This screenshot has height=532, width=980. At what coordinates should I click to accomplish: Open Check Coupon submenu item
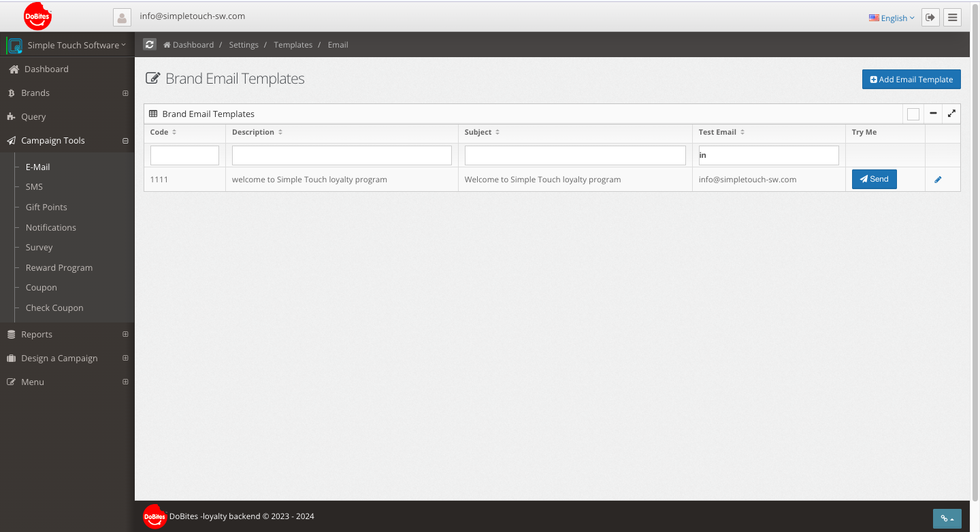coord(54,308)
